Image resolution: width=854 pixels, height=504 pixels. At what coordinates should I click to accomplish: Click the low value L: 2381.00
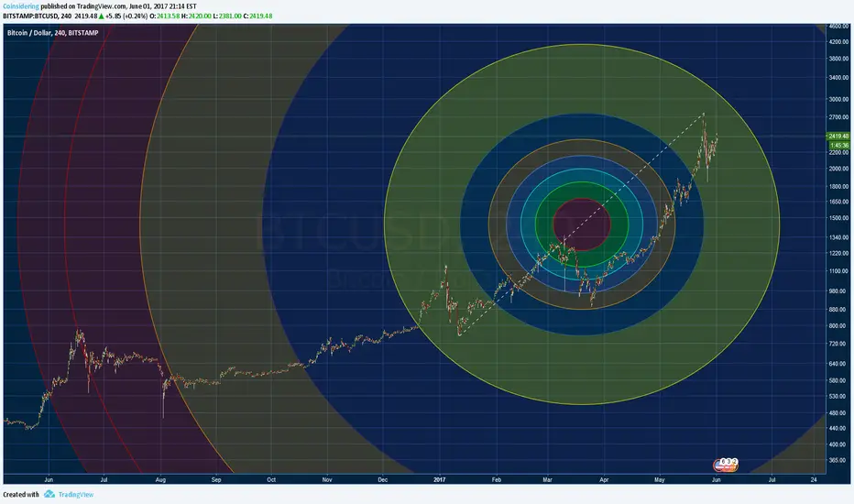[x=227, y=16]
